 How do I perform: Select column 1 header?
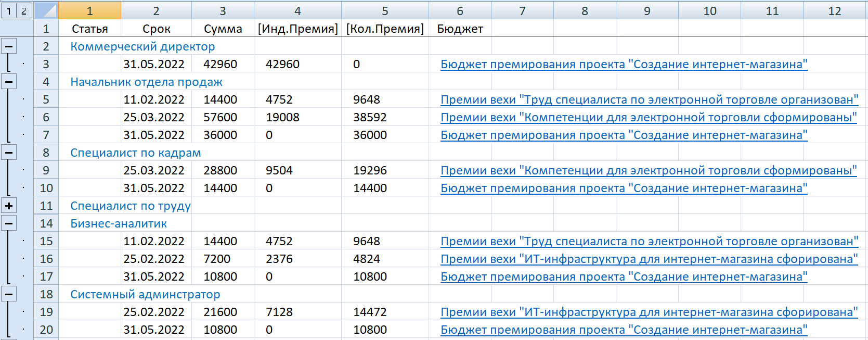pyautogui.click(x=89, y=10)
